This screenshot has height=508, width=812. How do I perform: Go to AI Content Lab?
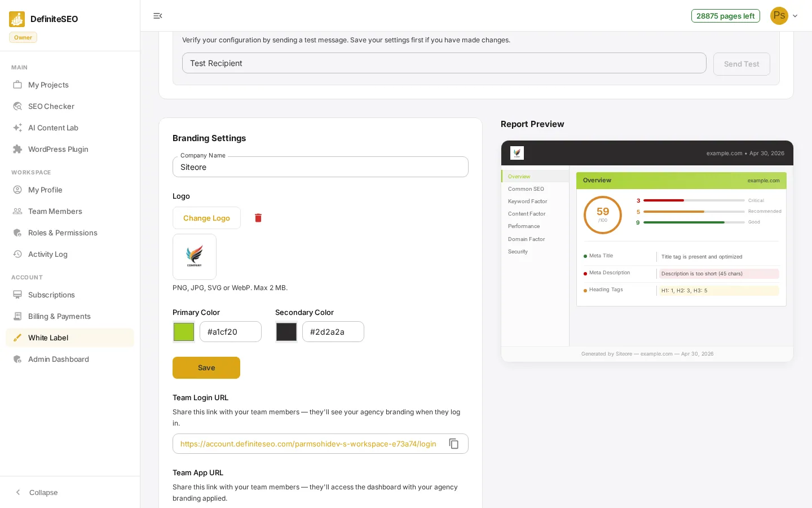(70, 128)
